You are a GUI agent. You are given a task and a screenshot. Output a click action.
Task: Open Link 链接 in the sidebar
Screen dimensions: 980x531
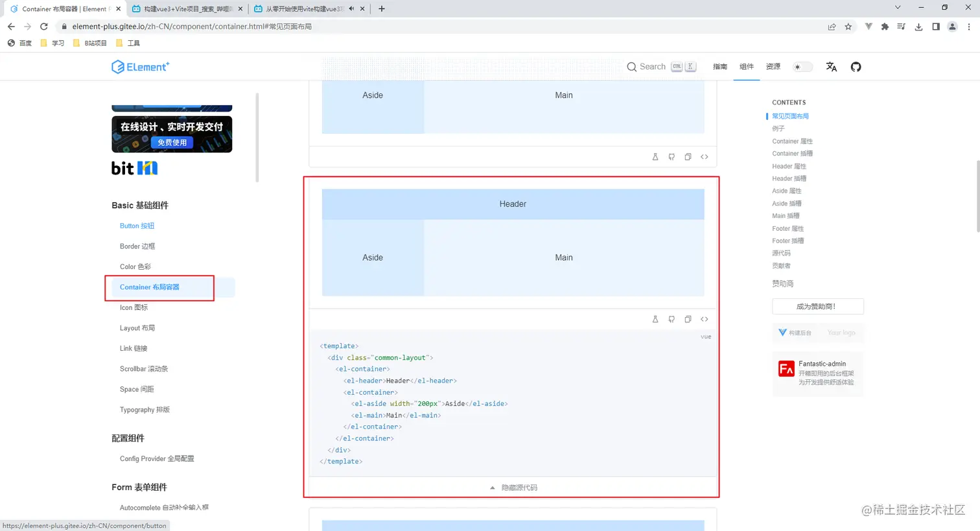point(134,348)
